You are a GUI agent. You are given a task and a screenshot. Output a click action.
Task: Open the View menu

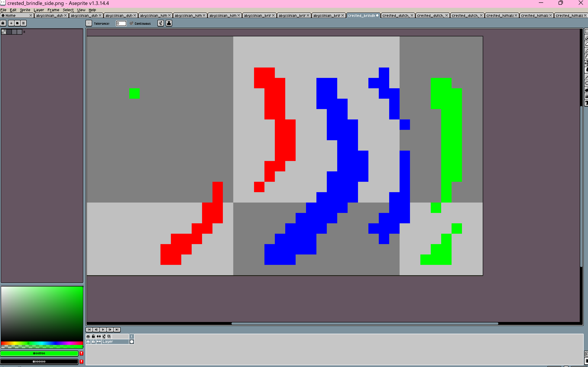[81, 10]
